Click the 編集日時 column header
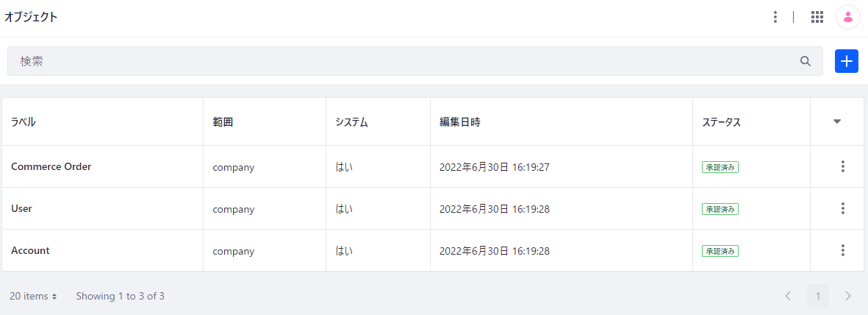 [456, 123]
